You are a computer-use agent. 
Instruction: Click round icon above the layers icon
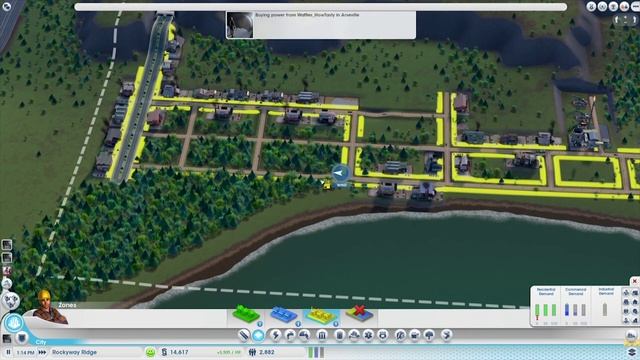tap(632, 336)
